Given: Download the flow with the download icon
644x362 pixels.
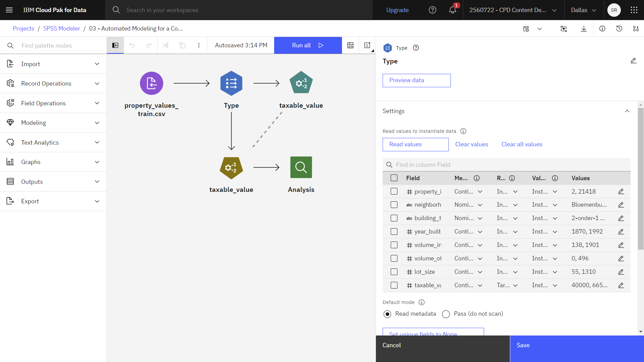Looking at the screenshot, I should pyautogui.click(x=584, y=29).
